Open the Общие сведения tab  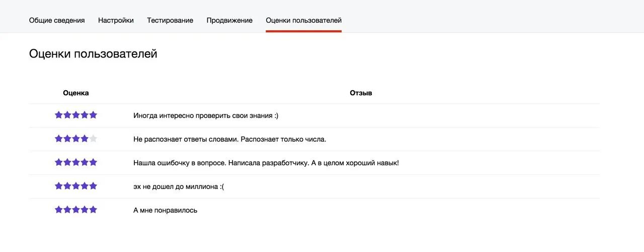(57, 20)
